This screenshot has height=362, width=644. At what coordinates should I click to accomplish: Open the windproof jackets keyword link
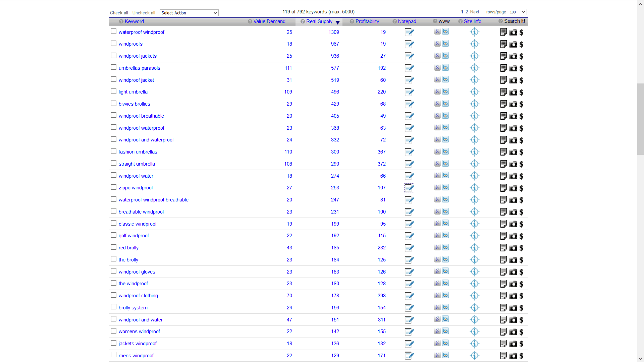(138, 56)
